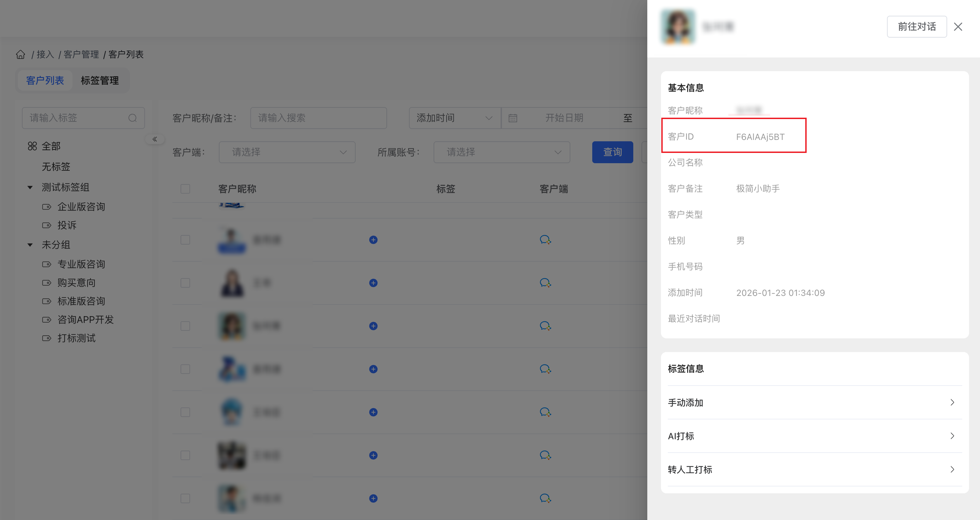Select the 客户列表 tab
Screen dimensions: 980x520
[45, 80]
